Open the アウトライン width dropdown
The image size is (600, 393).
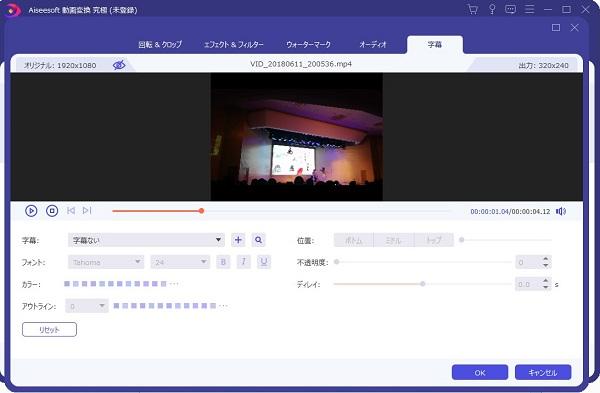click(87, 306)
